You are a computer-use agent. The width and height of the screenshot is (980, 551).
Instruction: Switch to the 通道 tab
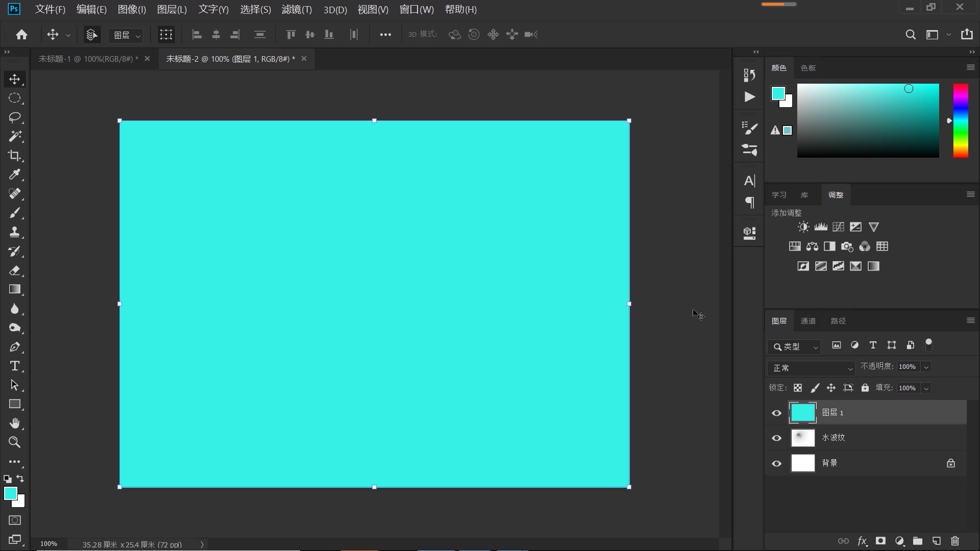coord(808,321)
